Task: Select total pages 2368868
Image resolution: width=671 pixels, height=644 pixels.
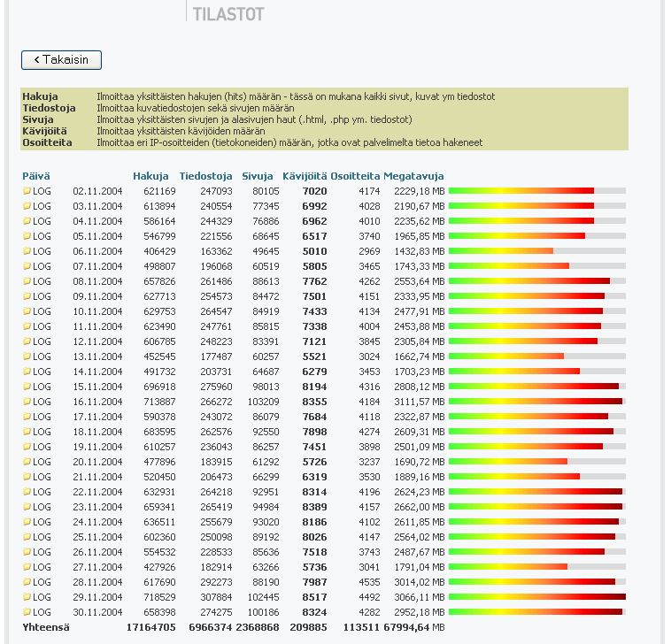Action: (258, 627)
